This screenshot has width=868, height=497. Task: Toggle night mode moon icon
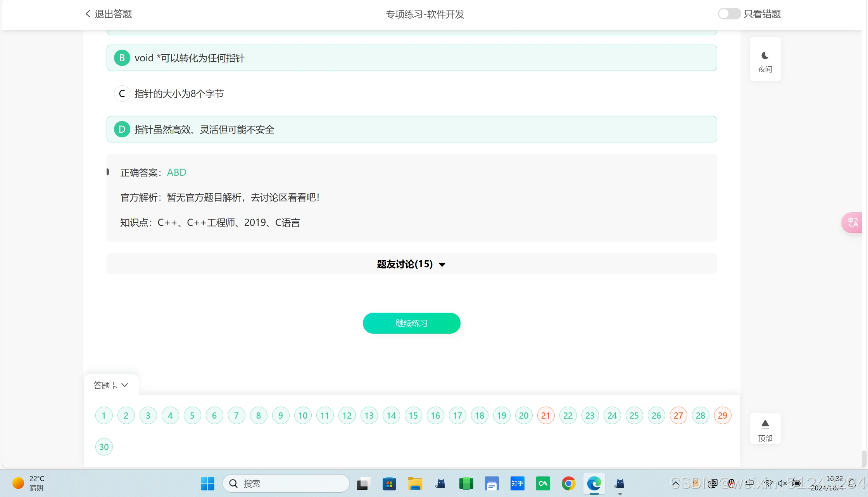(x=765, y=56)
